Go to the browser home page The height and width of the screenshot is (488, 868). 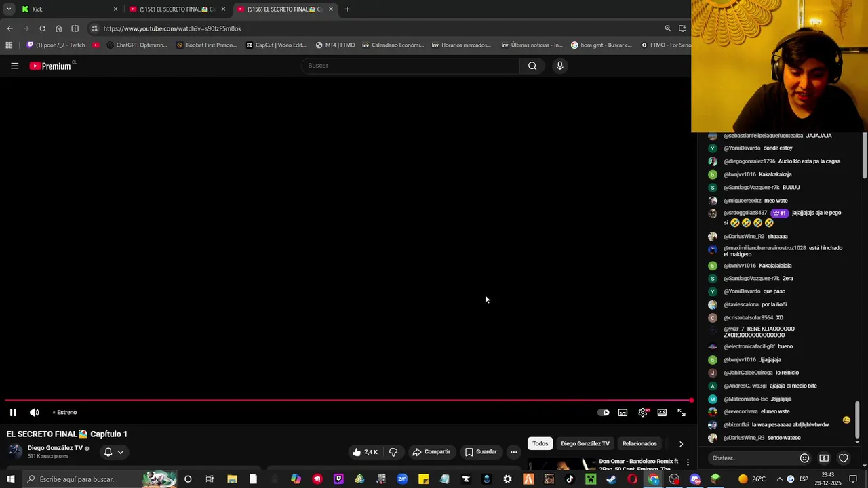(x=58, y=28)
